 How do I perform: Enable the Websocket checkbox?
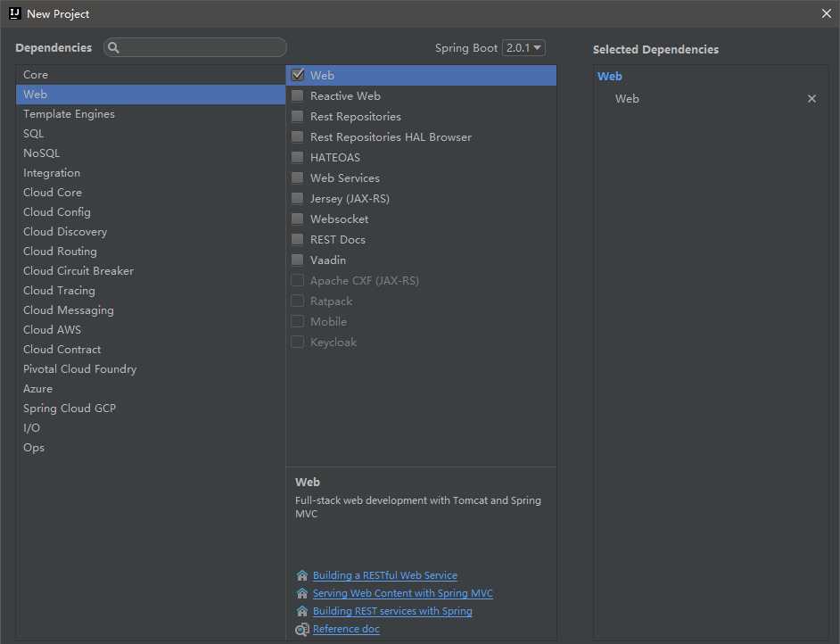(297, 219)
